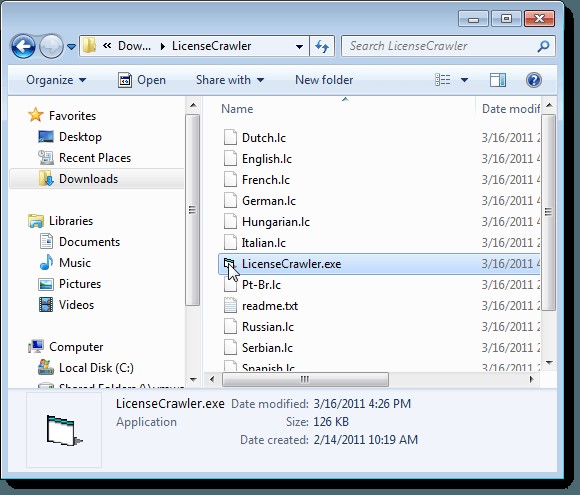Select the Hungarian.lc file icon
The height and width of the screenshot is (495, 580).
[x=230, y=222]
